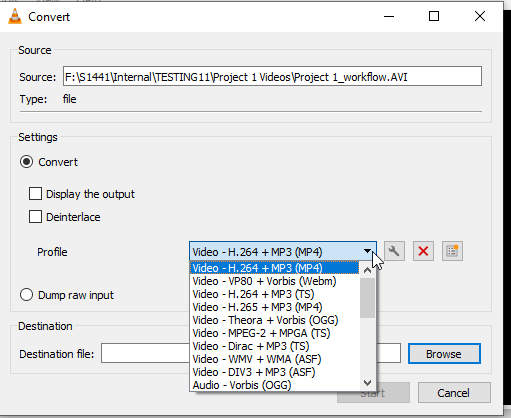Enable Display the output checkbox
Viewport: 511px width, 418px height.
pyautogui.click(x=35, y=194)
